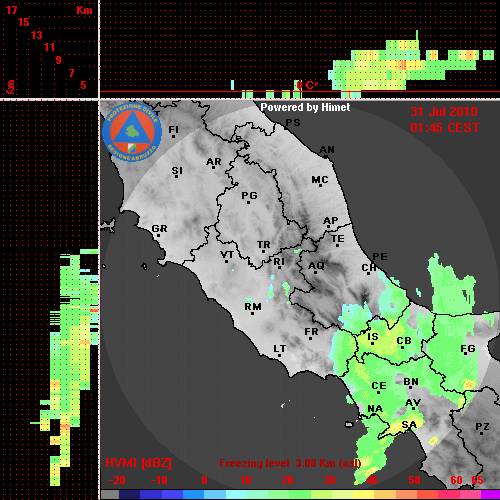500x500 pixels.
Task: Click the TE city label
Action: (338, 240)
